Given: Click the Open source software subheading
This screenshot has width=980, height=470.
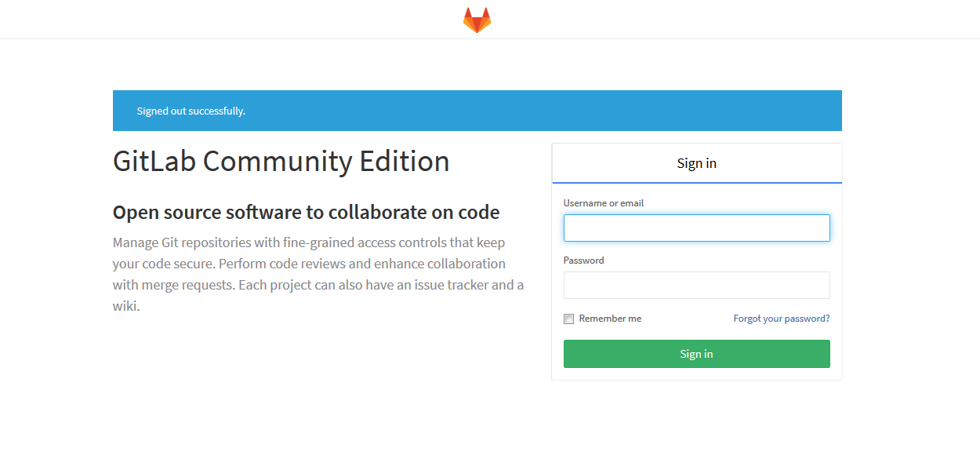Looking at the screenshot, I should 307,213.
